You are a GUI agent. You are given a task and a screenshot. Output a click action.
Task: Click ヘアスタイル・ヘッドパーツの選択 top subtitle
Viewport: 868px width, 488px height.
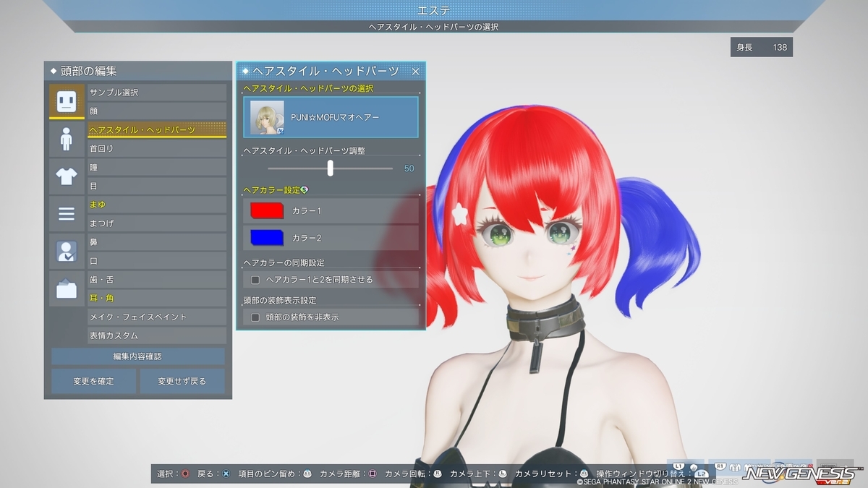point(434,27)
